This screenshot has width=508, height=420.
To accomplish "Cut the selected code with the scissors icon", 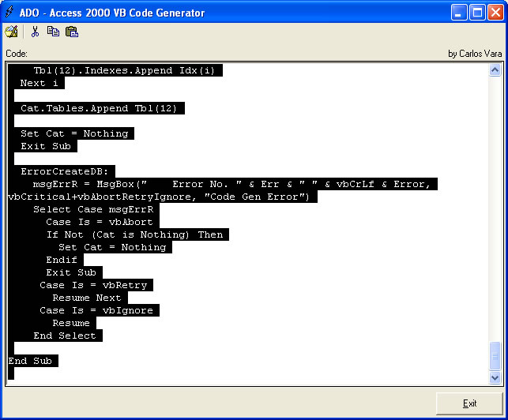I will [x=35, y=32].
